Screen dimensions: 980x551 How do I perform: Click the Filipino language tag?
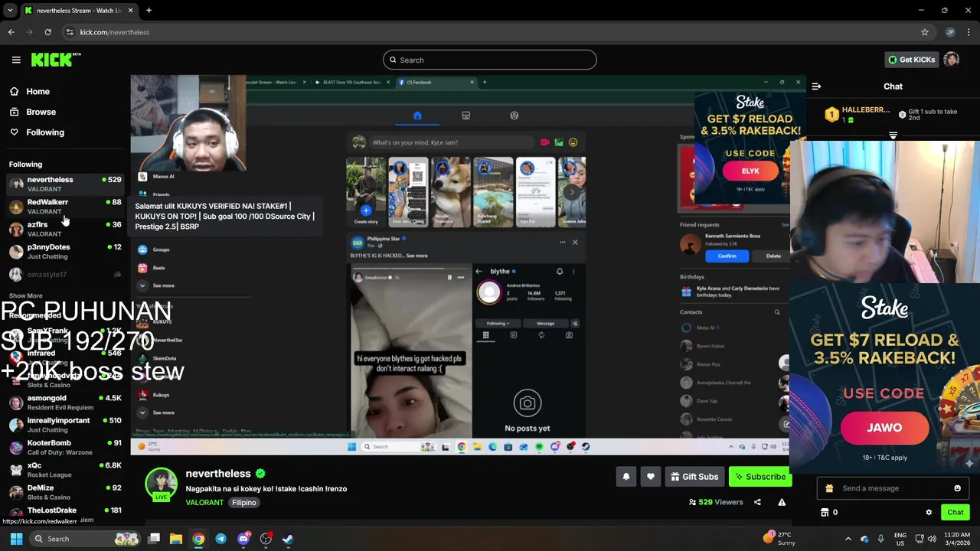tap(243, 503)
